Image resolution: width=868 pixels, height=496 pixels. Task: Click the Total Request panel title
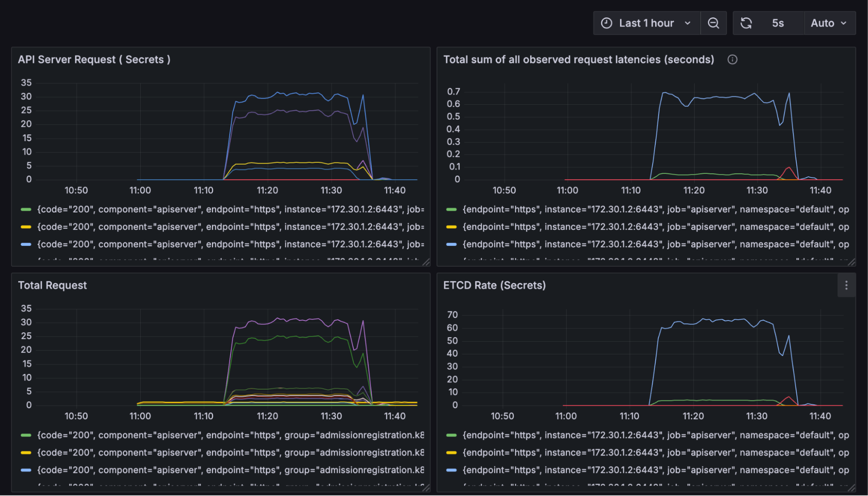pyautogui.click(x=52, y=285)
